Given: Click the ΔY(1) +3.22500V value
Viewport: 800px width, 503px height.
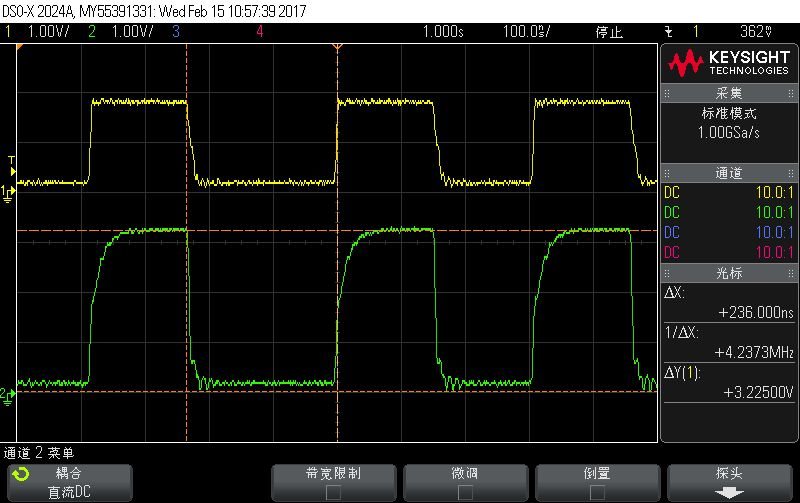Looking at the screenshot, I should point(758,392).
